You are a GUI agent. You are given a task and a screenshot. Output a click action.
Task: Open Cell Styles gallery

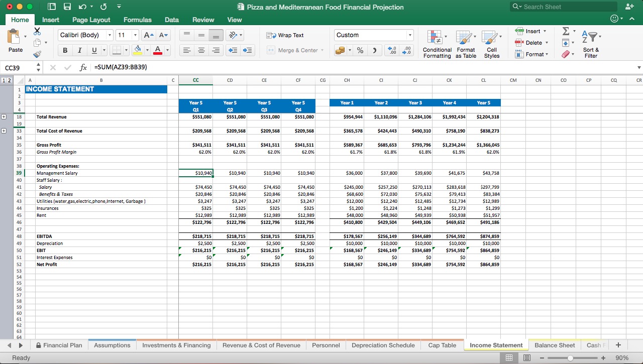coord(492,44)
